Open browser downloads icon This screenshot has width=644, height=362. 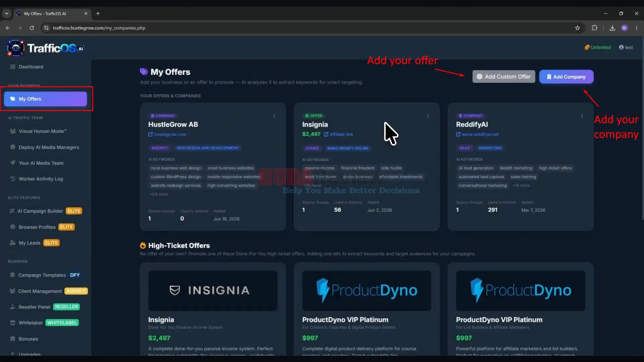click(x=612, y=28)
